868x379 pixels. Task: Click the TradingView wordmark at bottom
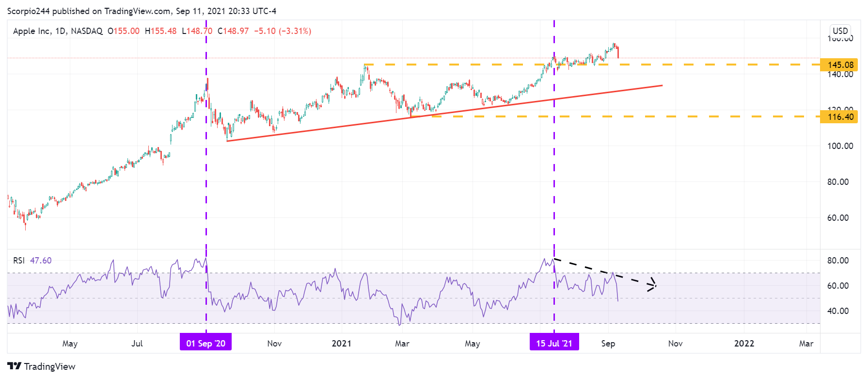(50, 366)
